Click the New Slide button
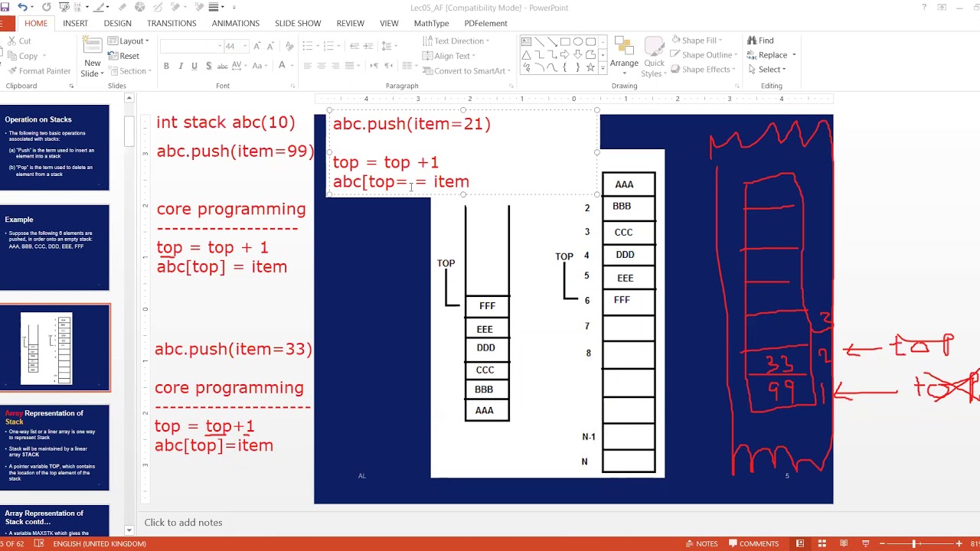 93,57
